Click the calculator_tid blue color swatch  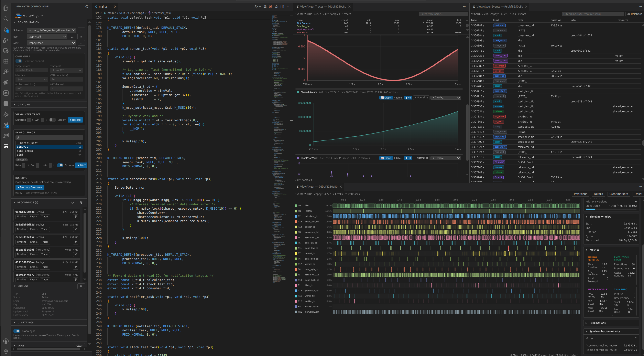296,216
